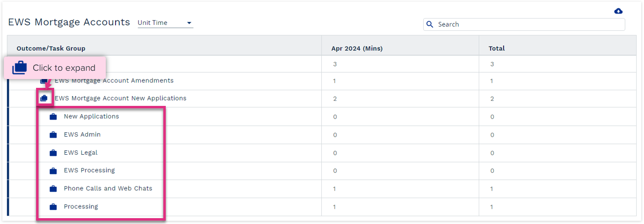This screenshot has height=224, width=644.
Task: Click the cloud download icon
Action: (618, 11)
